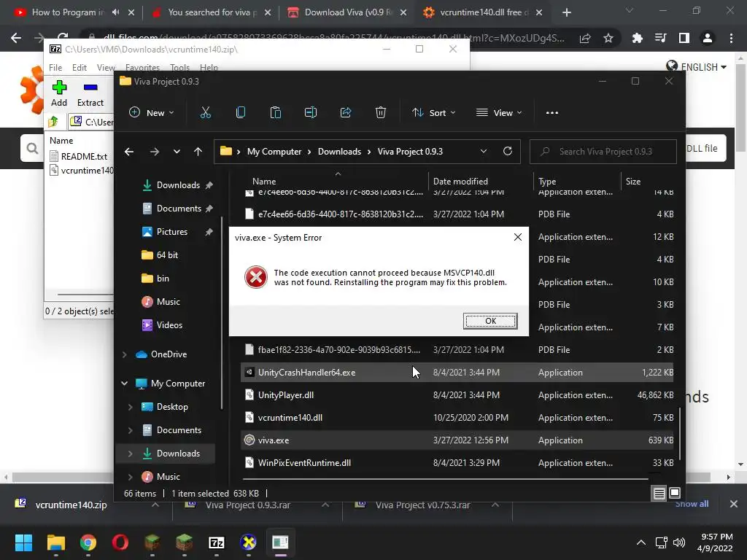Viewport: 747px width, 560px height.
Task: Collapse the My Computer tree node
Action: (x=124, y=384)
